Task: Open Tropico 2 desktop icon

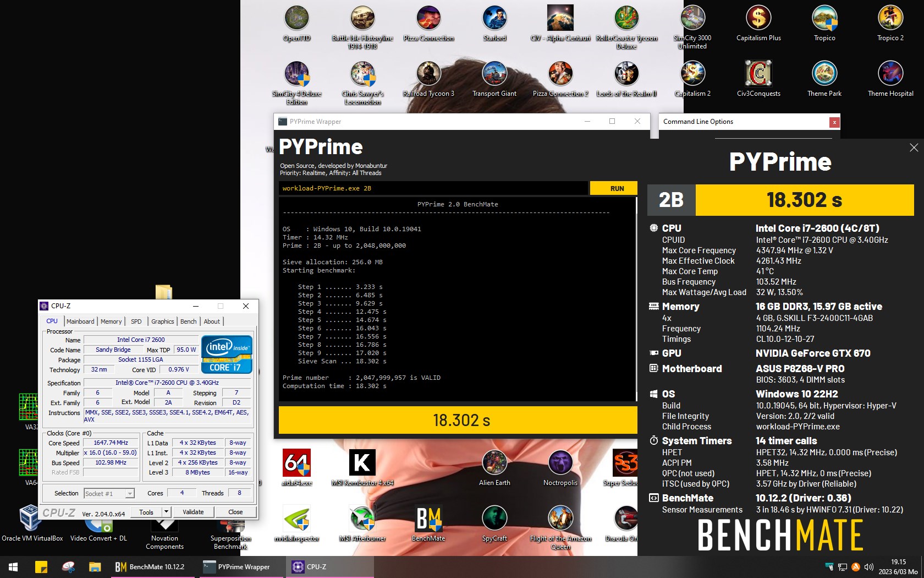Action: [890, 23]
